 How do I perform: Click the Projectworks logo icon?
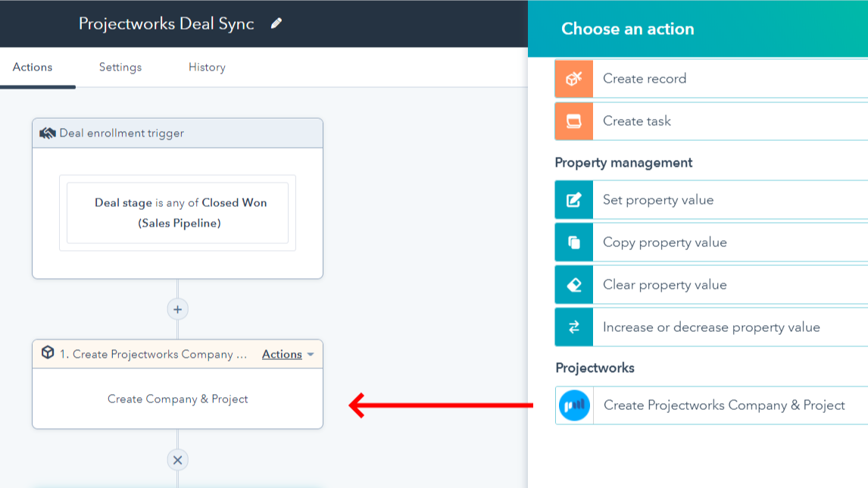[573, 405]
